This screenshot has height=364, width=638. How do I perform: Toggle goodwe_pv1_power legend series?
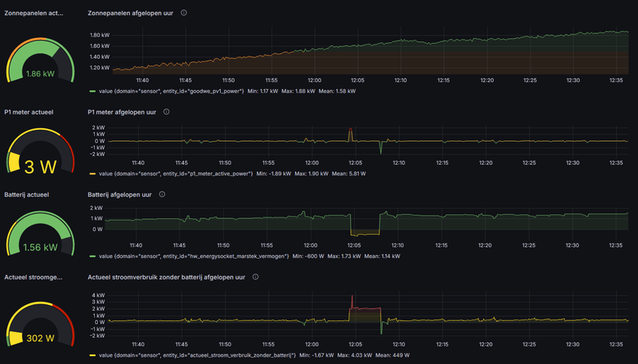click(171, 91)
